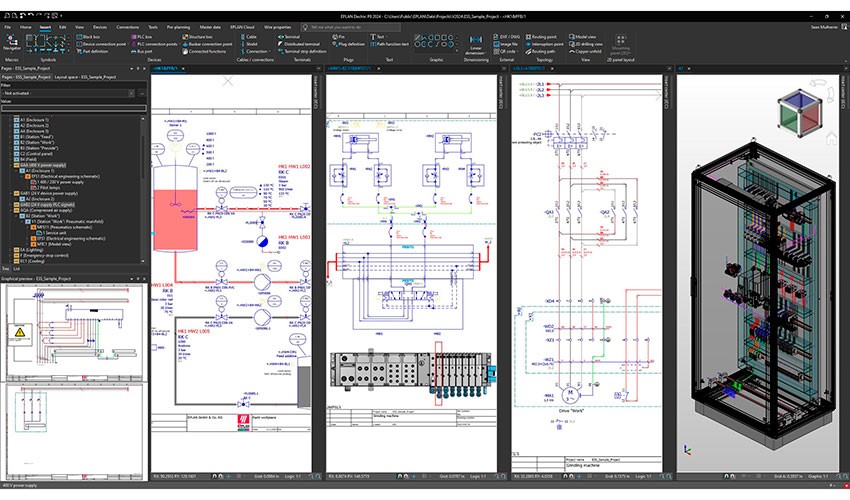The width and height of the screenshot is (850, 500).
Task: Open the Pre-planning ribbon tab
Action: coord(178,27)
